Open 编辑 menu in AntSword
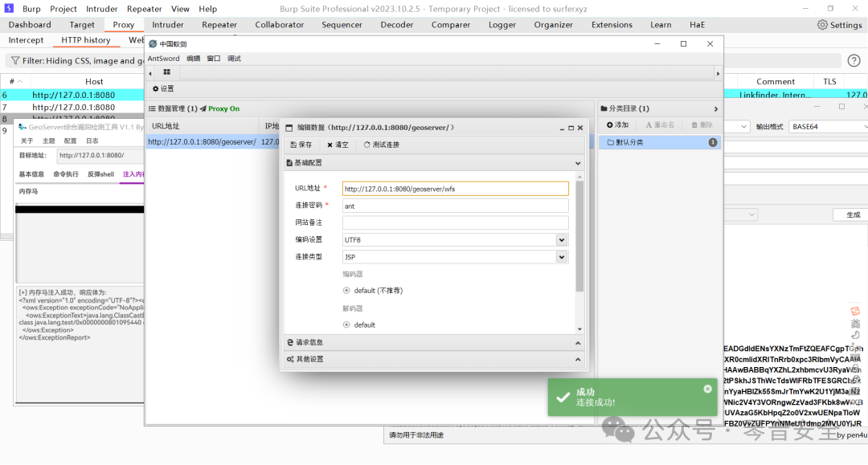 [193, 59]
